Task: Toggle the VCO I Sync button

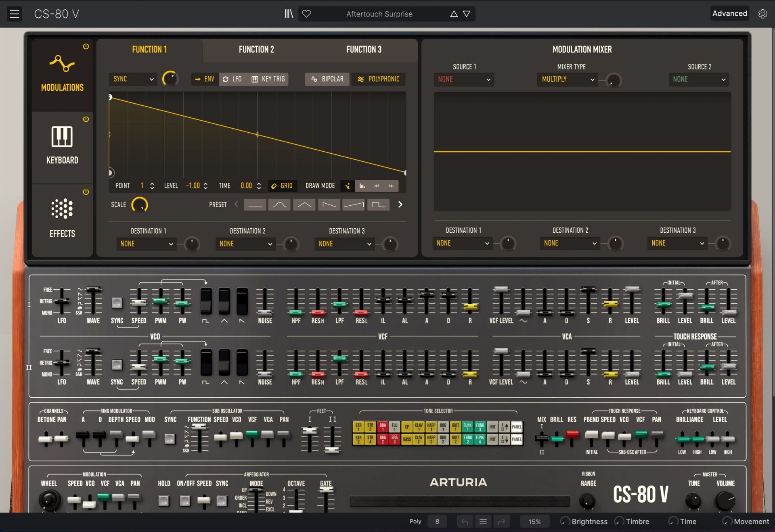Action: click(117, 303)
